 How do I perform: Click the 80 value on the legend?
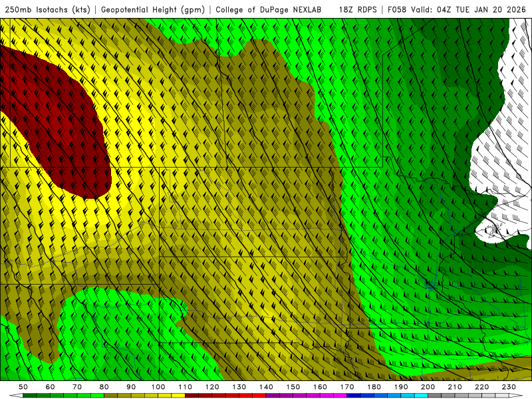pos(104,387)
